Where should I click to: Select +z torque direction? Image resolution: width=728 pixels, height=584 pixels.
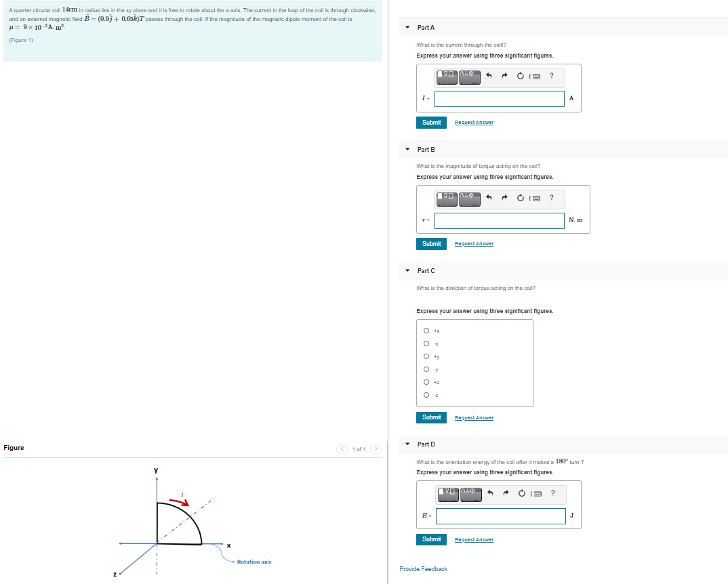[426, 383]
